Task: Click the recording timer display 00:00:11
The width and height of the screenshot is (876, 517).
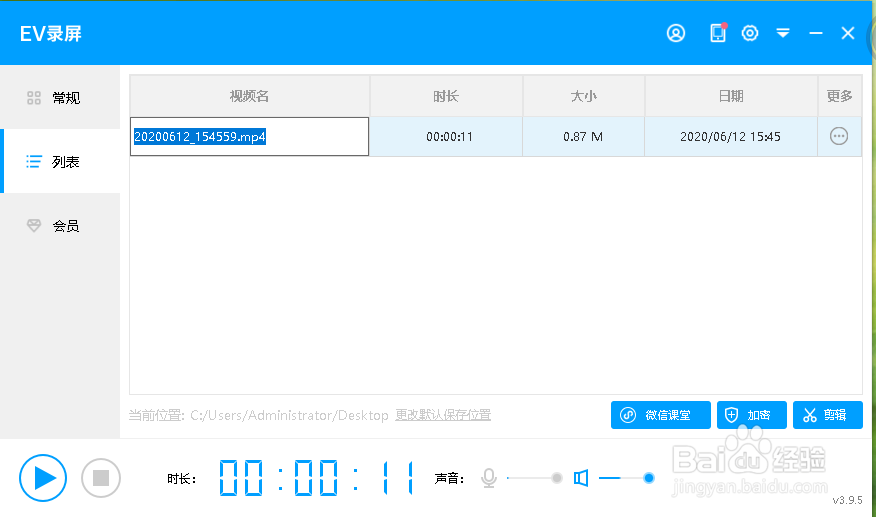Action: coord(316,478)
